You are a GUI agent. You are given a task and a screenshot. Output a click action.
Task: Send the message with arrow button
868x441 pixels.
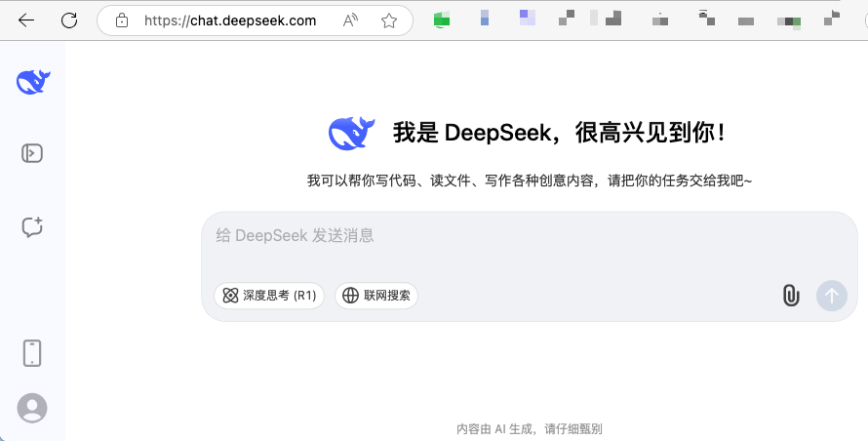(832, 296)
